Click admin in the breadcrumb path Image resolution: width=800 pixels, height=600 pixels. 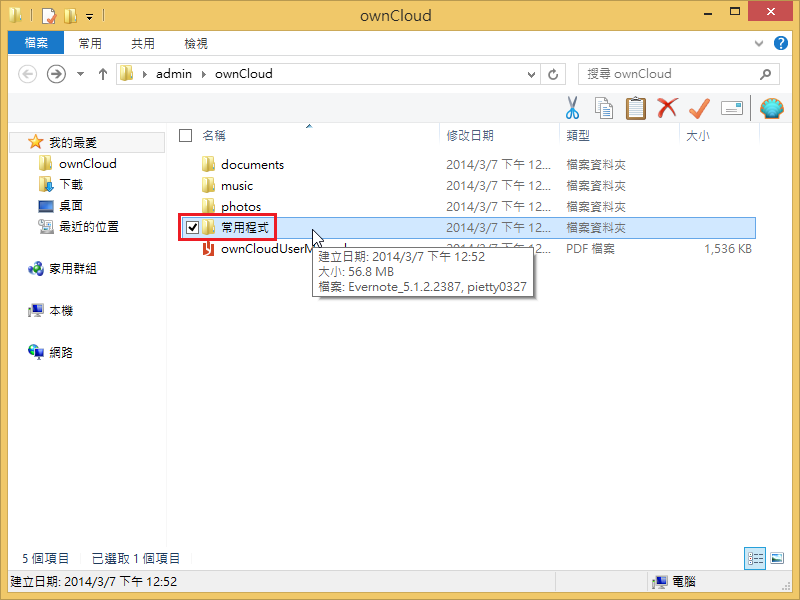[173, 74]
